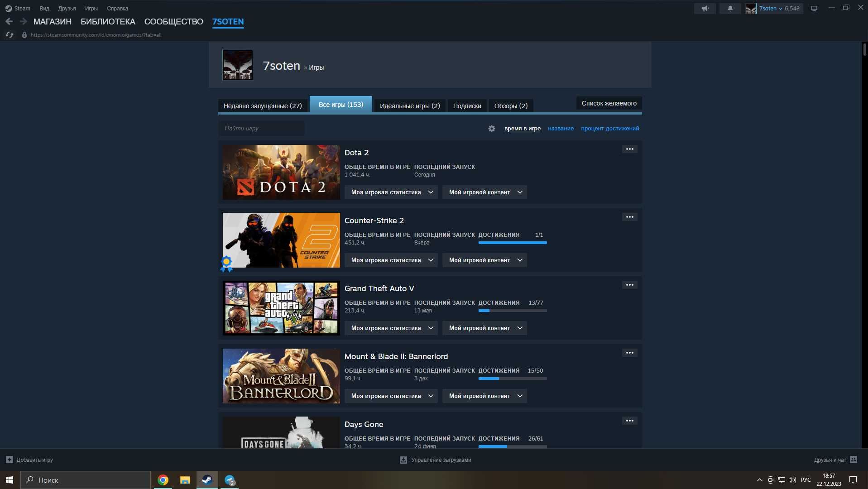This screenshot has height=489, width=868.
Task: Switch to Big Picture mode monitor icon
Action: click(x=814, y=8)
